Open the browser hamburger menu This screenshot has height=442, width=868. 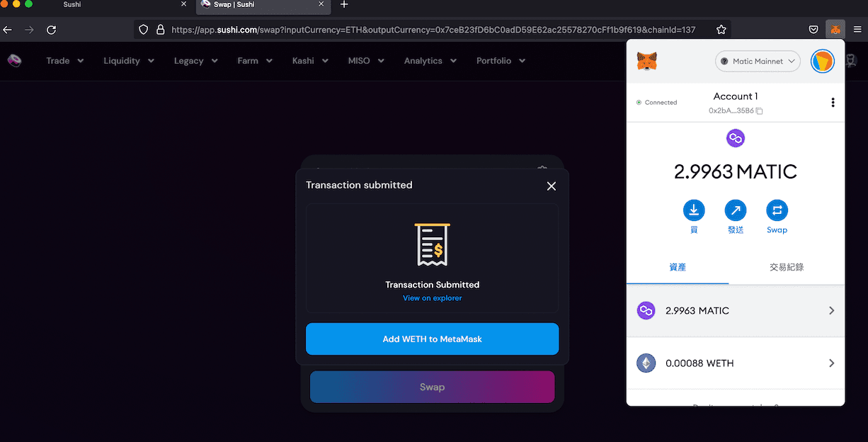tap(857, 30)
